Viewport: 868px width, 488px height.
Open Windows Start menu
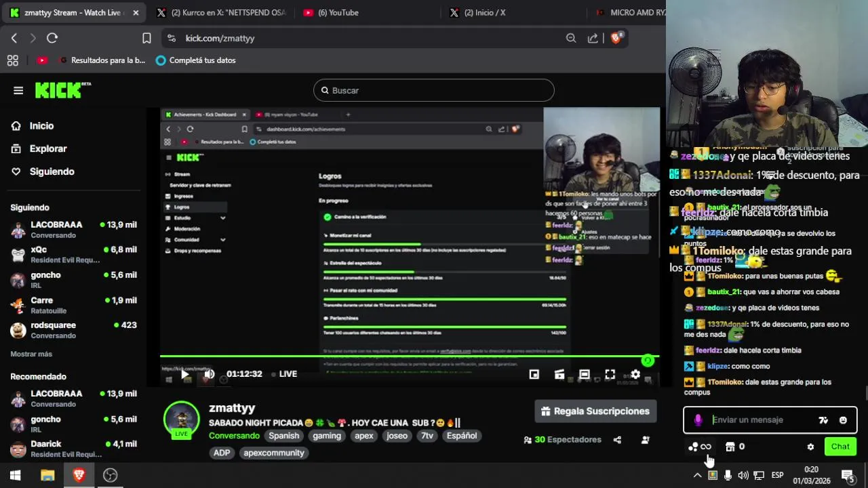tap(15, 475)
